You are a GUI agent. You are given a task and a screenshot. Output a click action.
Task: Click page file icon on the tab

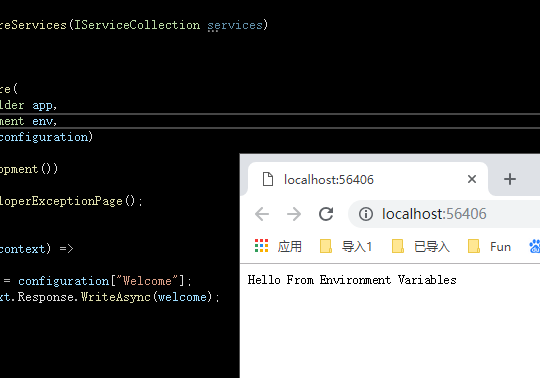point(268,179)
